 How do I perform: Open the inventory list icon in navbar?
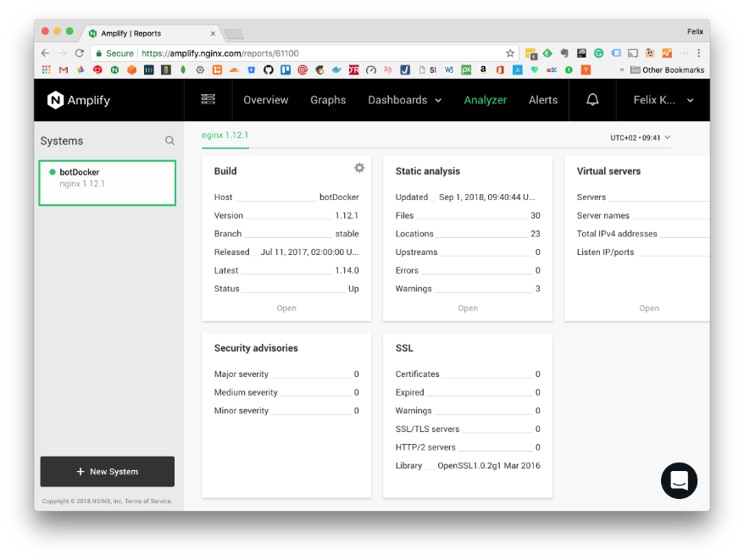[208, 100]
